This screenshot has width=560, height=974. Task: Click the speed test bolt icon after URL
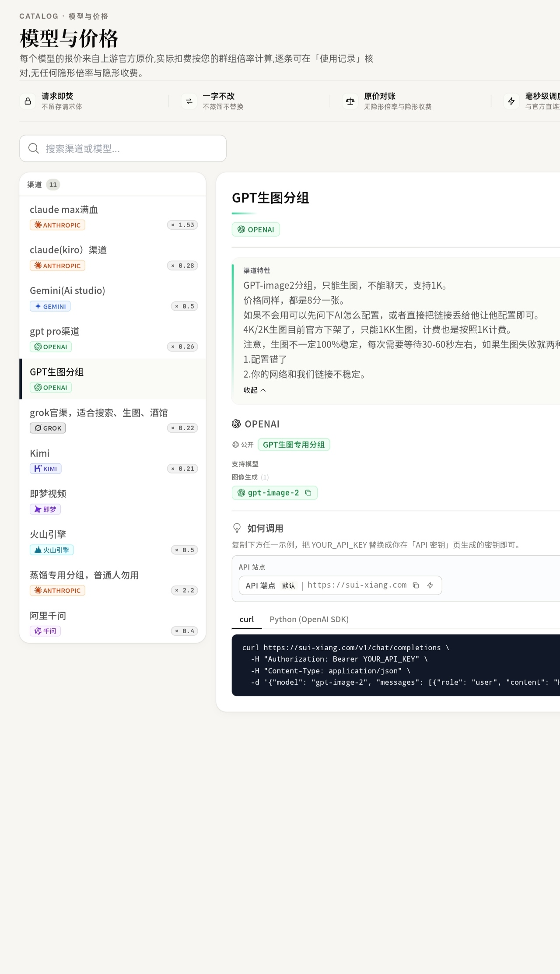(430, 585)
